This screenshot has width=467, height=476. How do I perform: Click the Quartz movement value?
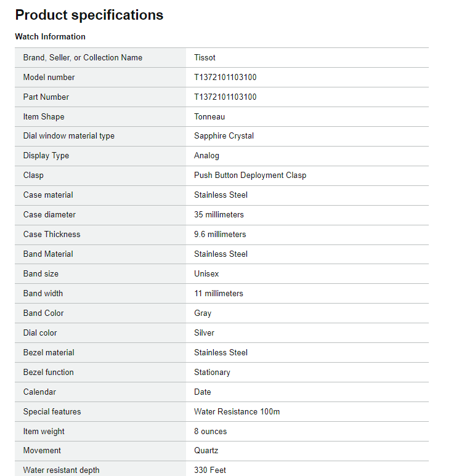coord(206,451)
